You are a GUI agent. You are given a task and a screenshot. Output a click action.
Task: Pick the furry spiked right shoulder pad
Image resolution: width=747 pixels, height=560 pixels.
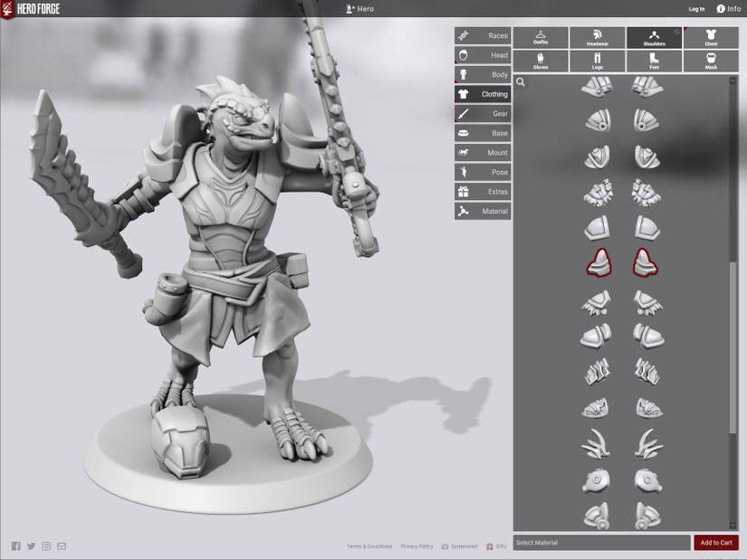pos(646,193)
